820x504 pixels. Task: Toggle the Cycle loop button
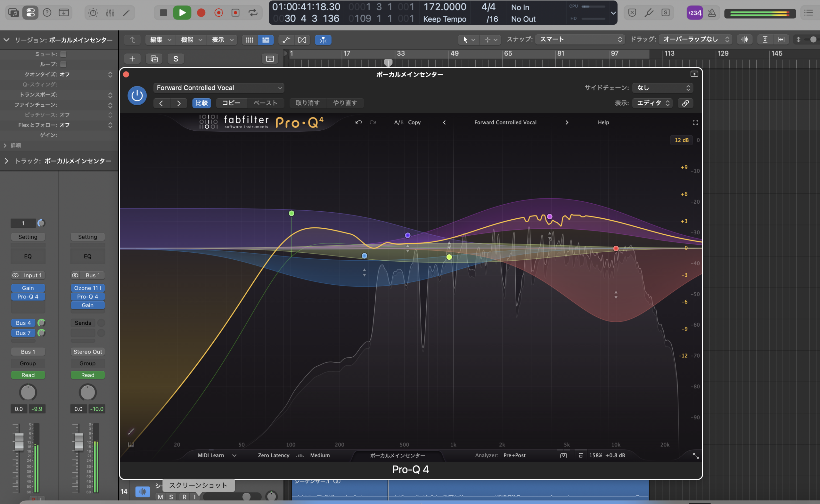253,13
